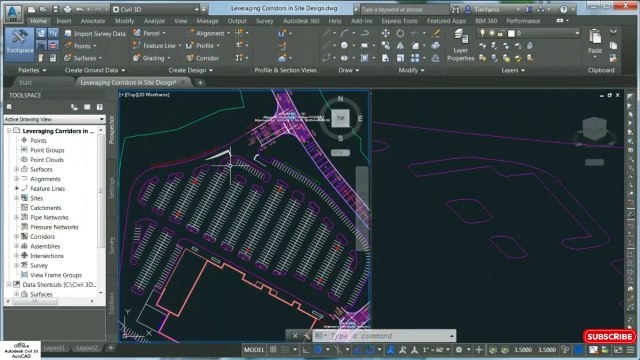The image size is (640, 360).
Task: Select the Circle draw tool
Action: [x=344, y=45]
